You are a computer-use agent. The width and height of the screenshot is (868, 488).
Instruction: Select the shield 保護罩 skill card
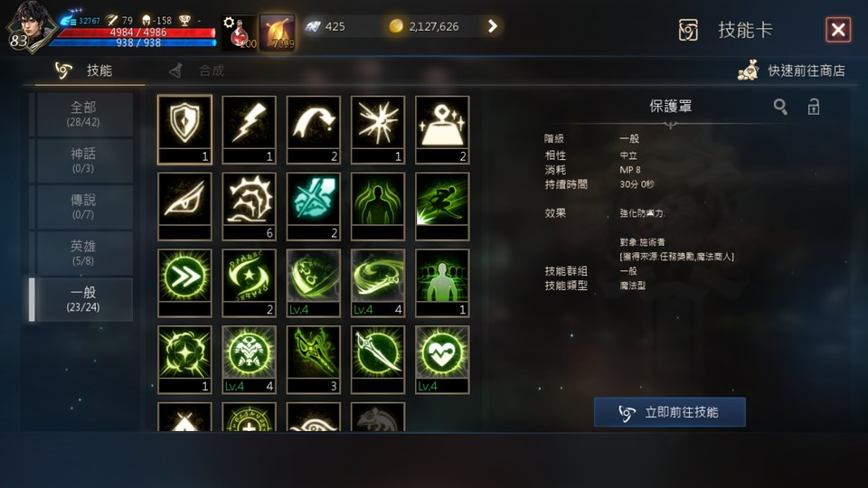[184, 129]
